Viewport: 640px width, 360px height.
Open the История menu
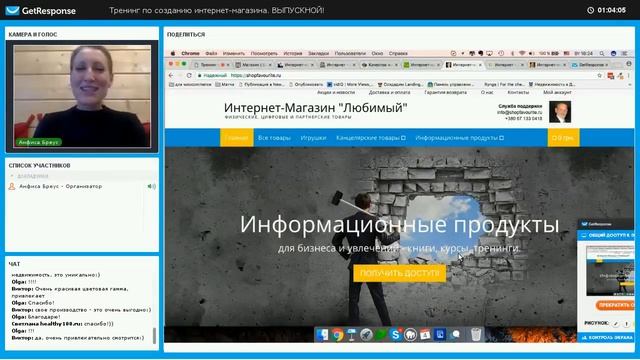point(293,53)
